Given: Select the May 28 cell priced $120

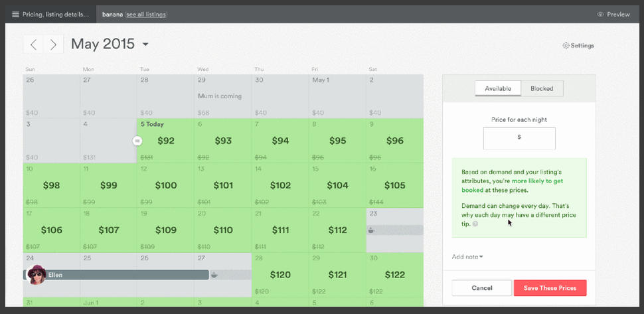Looking at the screenshot, I should [x=280, y=275].
